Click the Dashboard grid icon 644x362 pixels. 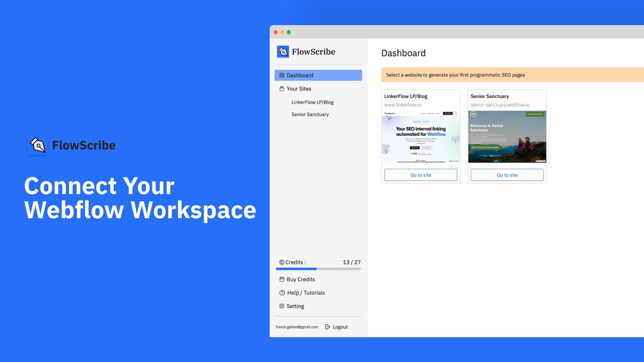pyautogui.click(x=282, y=75)
